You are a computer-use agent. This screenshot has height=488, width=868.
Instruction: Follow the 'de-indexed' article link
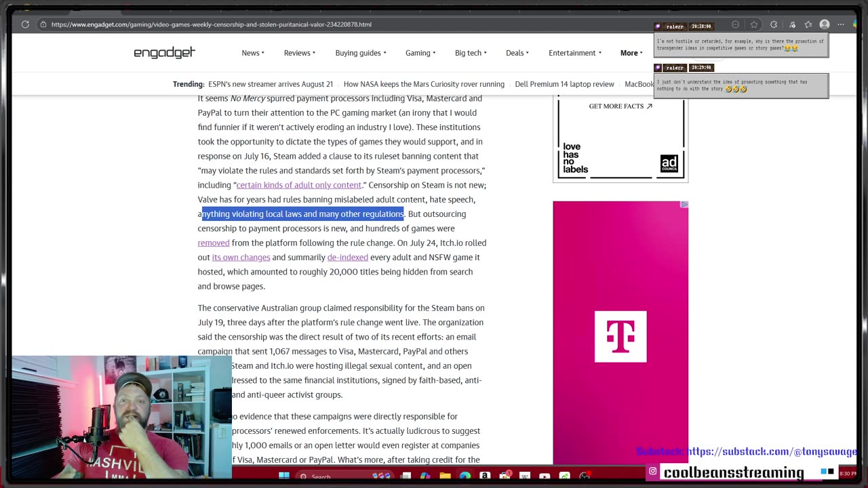pyautogui.click(x=348, y=258)
